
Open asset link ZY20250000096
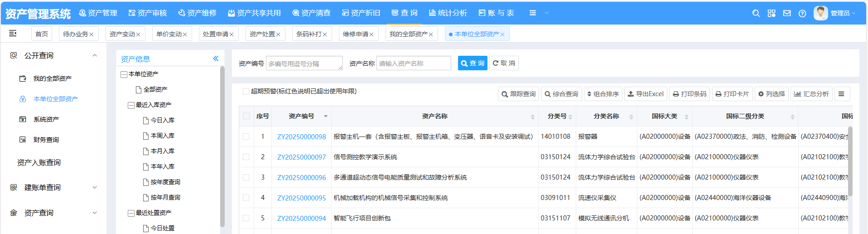pyautogui.click(x=301, y=178)
